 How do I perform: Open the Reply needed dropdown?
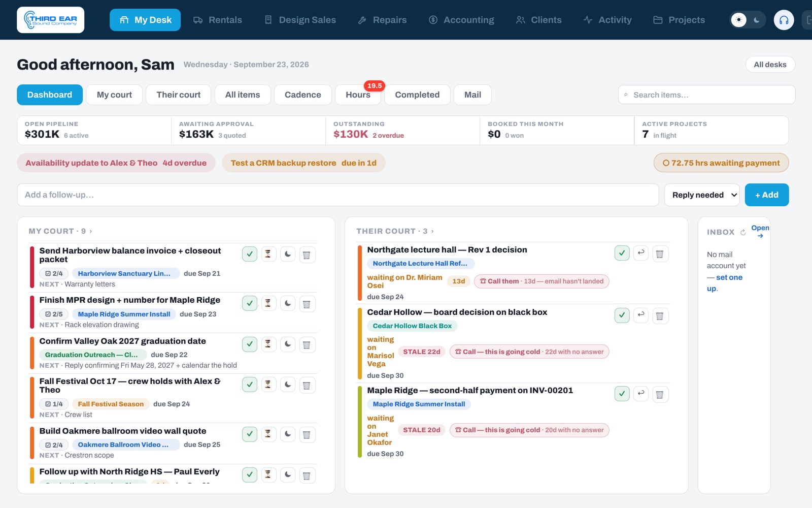click(702, 195)
